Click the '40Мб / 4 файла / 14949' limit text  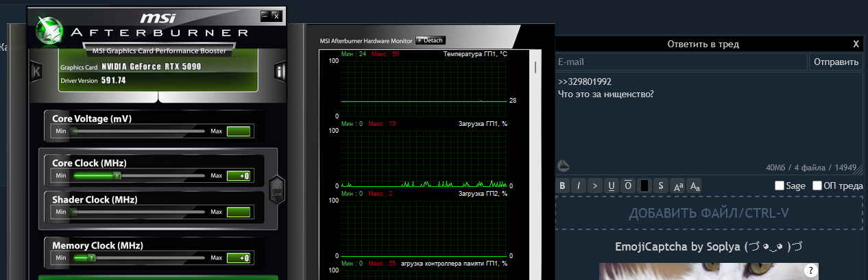[811, 167]
